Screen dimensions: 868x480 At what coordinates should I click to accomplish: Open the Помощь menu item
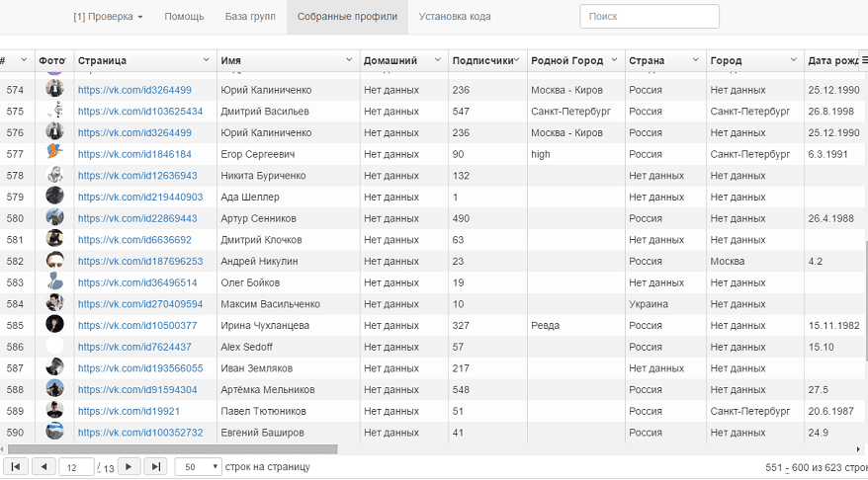pyautogui.click(x=184, y=17)
